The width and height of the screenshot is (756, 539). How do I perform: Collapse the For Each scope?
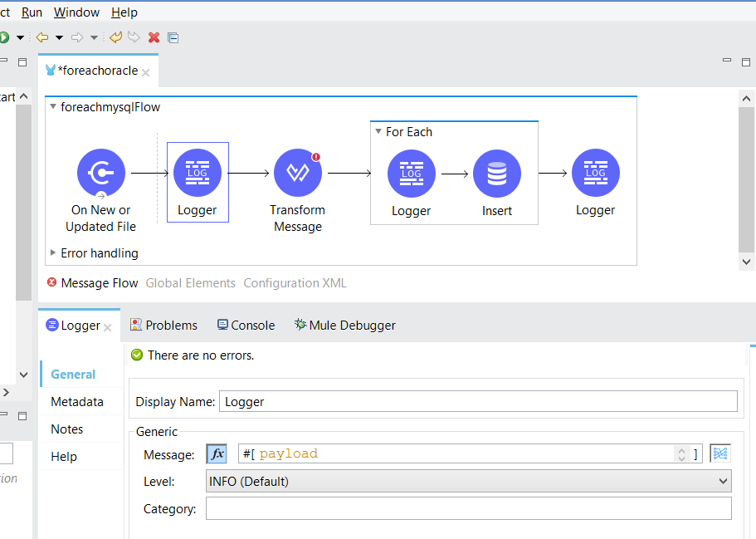378,132
